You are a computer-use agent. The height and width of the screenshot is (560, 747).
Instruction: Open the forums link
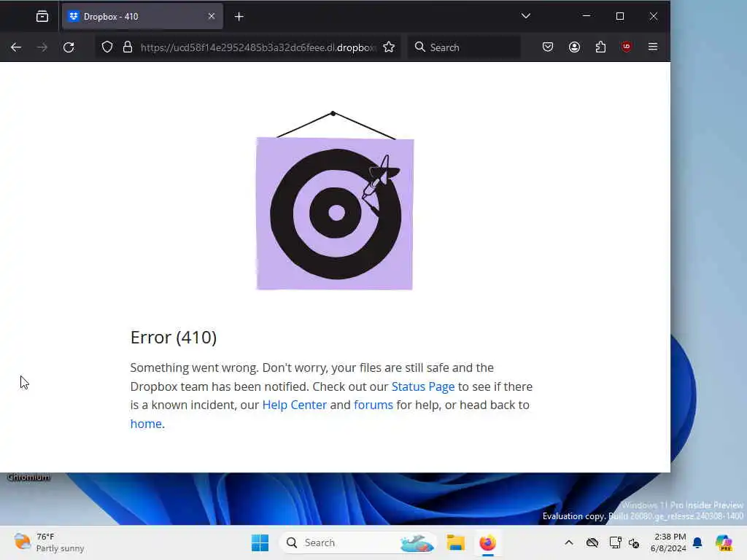click(x=373, y=405)
